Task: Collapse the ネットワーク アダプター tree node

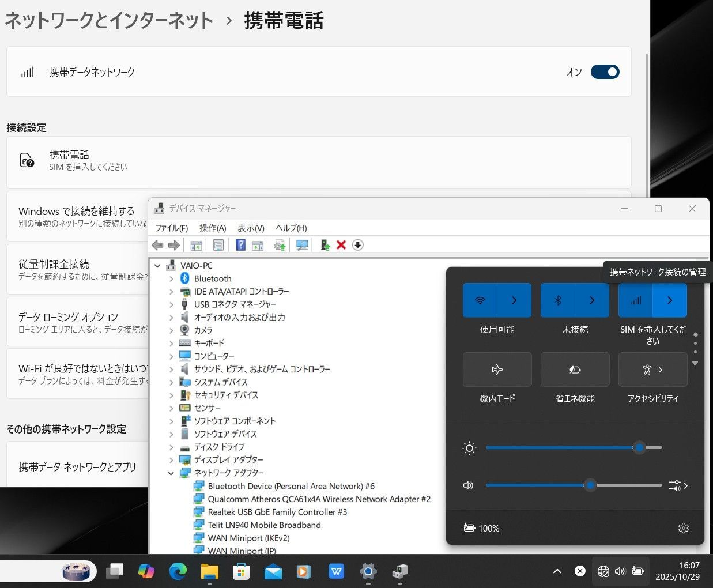Action: [171, 473]
